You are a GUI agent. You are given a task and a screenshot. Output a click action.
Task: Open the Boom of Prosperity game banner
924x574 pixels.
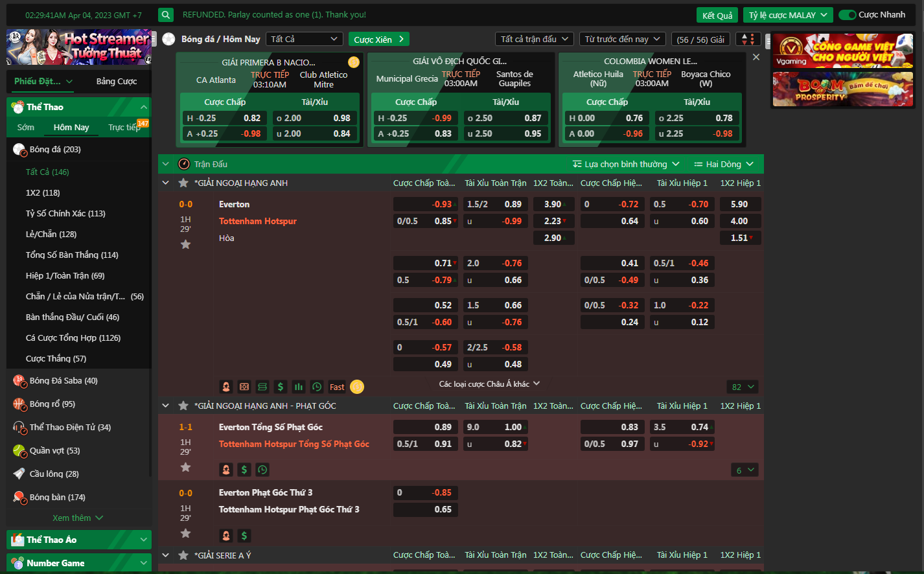(x=843, y=89)
